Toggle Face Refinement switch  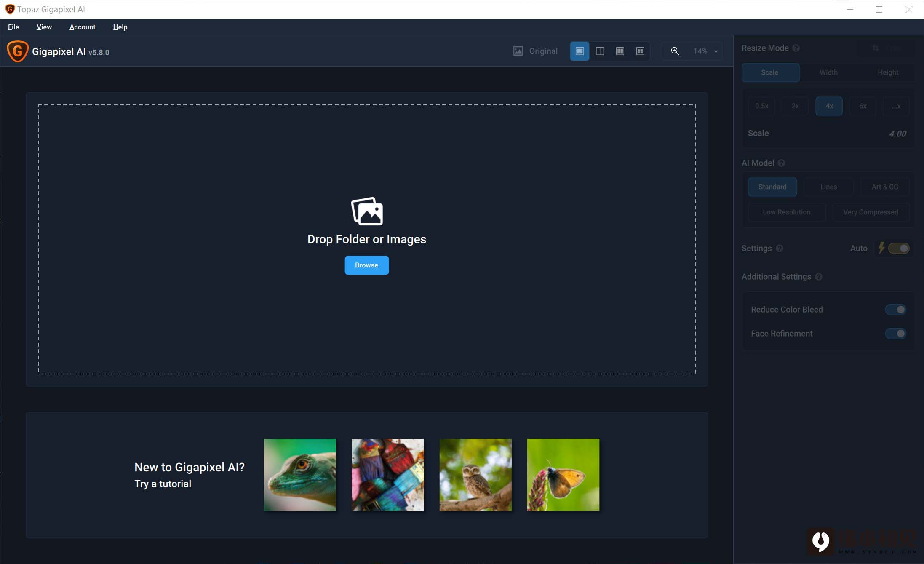895,334
